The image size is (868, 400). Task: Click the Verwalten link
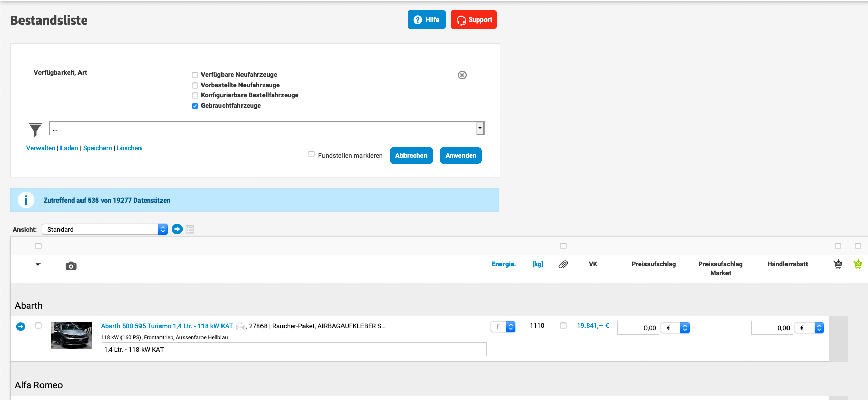coord(41,148)
